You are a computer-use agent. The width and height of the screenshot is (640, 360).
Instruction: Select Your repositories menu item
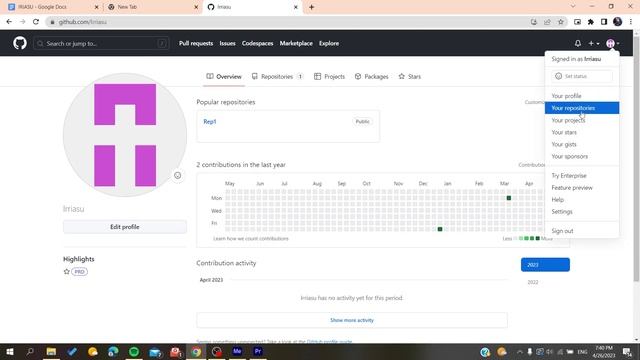point(582,108)
